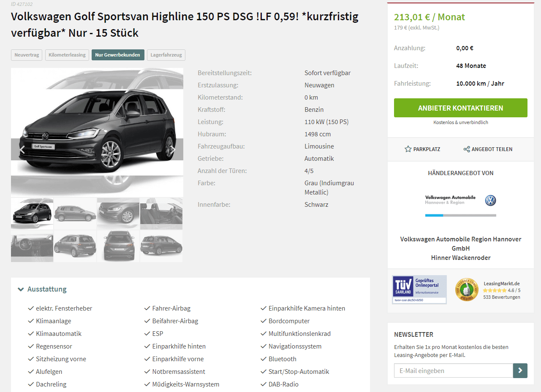Select the Neuvertrag tag

point(27,55)
